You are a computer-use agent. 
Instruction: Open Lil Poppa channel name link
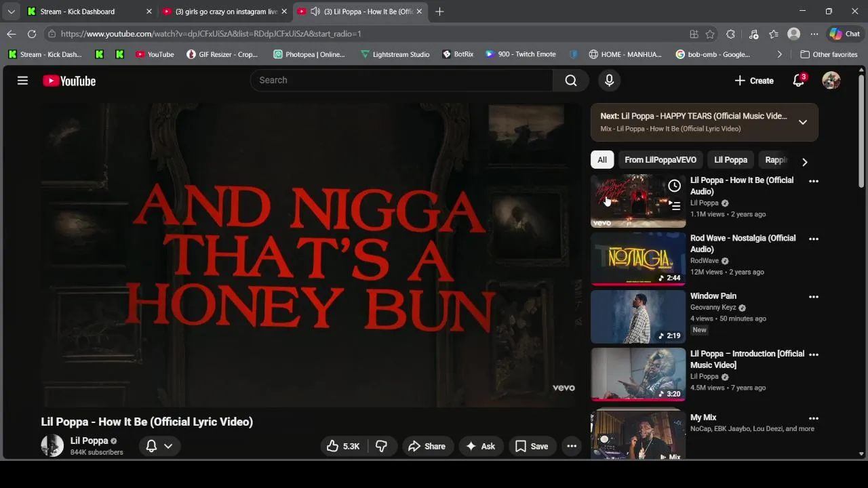point(90,441)
